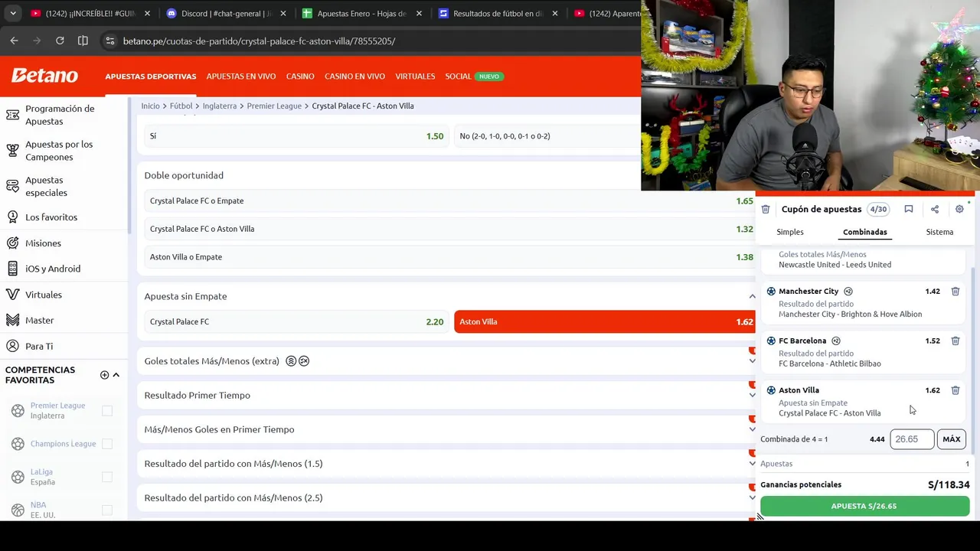This screenshot has height=551, width=980.
Task: Reload the browser page
Action: click(60, 41)
